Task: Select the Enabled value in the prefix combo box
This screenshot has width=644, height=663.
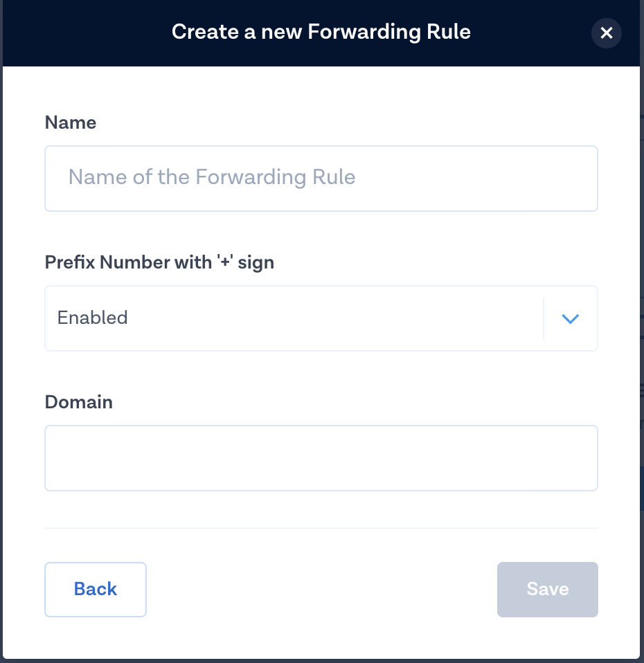Action: coord(93,318)
